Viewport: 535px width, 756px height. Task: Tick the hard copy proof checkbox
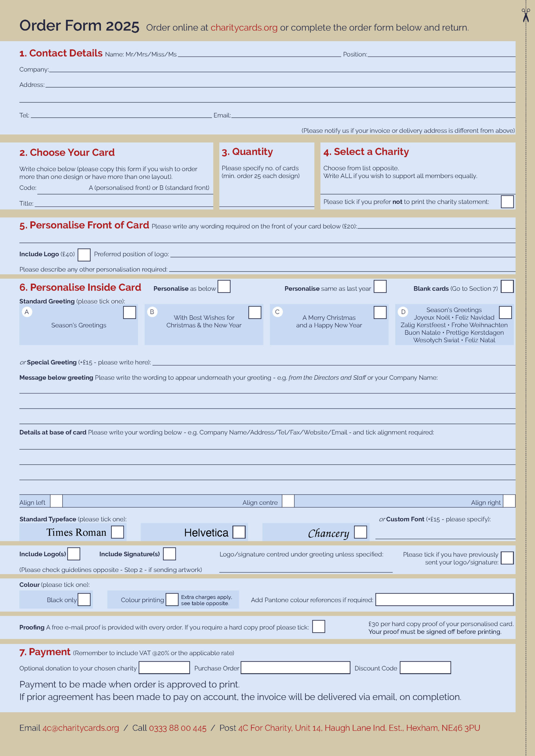pos(318,626)
